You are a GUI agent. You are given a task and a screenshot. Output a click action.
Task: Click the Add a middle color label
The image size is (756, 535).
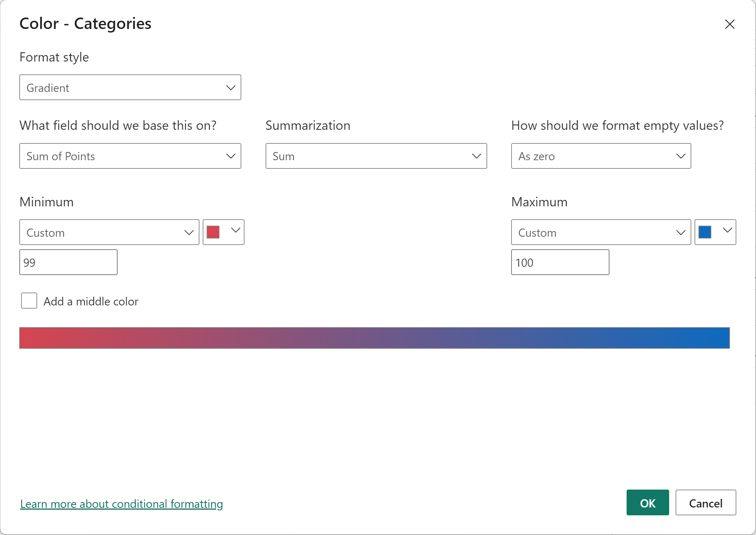point(91,301)
